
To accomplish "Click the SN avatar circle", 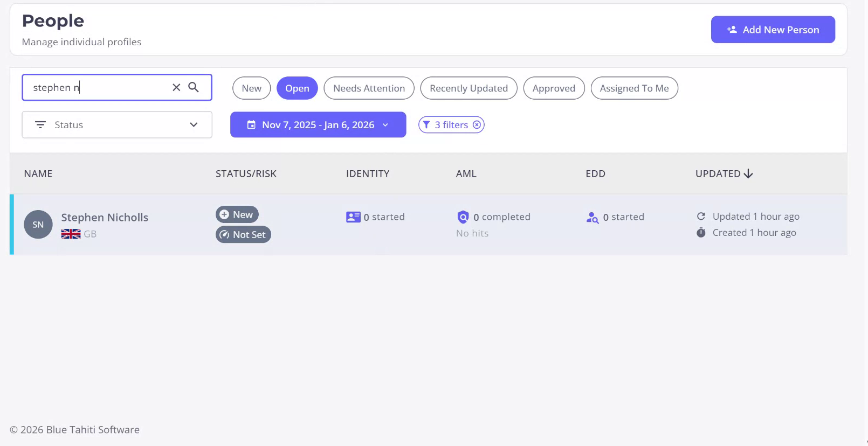I will coord(38,225).
